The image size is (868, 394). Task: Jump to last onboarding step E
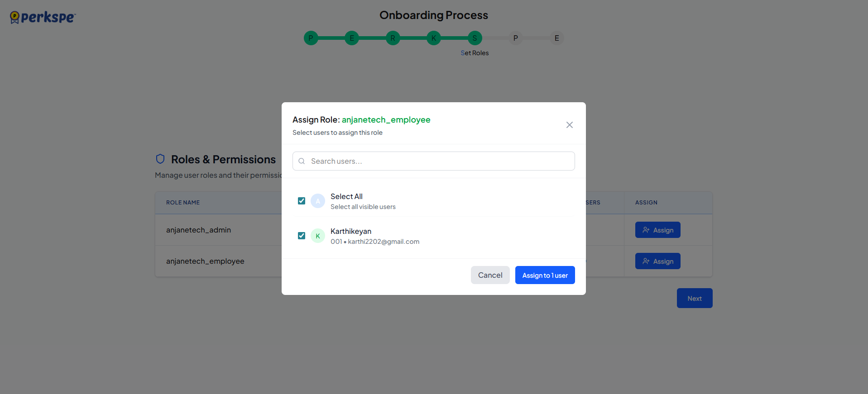556,38
